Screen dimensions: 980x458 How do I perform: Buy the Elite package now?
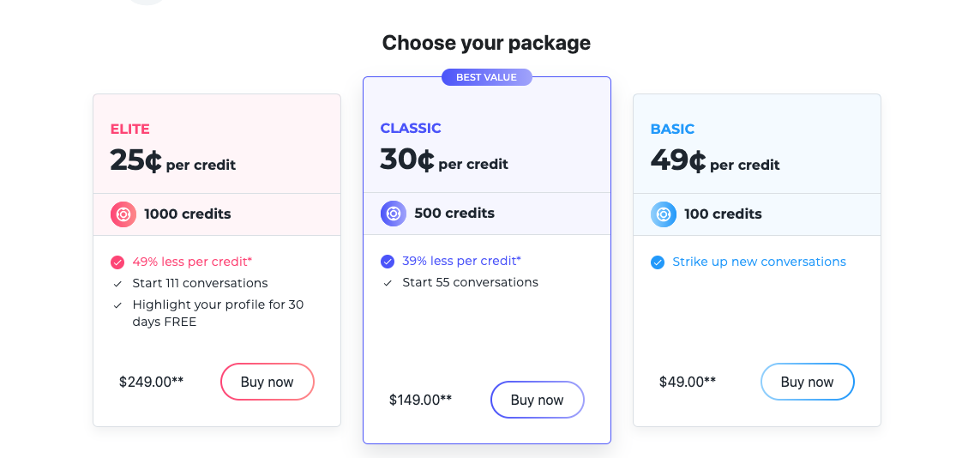pyautogui.click(x=268, y=382)
